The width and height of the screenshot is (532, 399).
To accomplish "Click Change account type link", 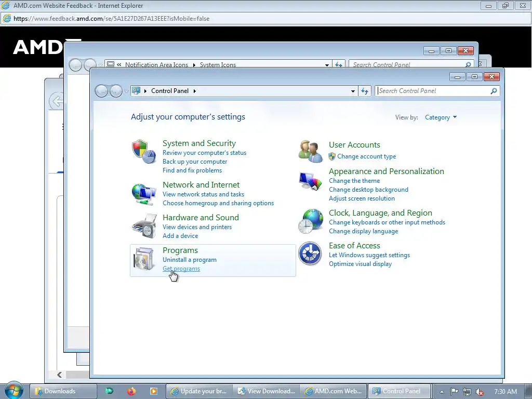I will point(366,156).
